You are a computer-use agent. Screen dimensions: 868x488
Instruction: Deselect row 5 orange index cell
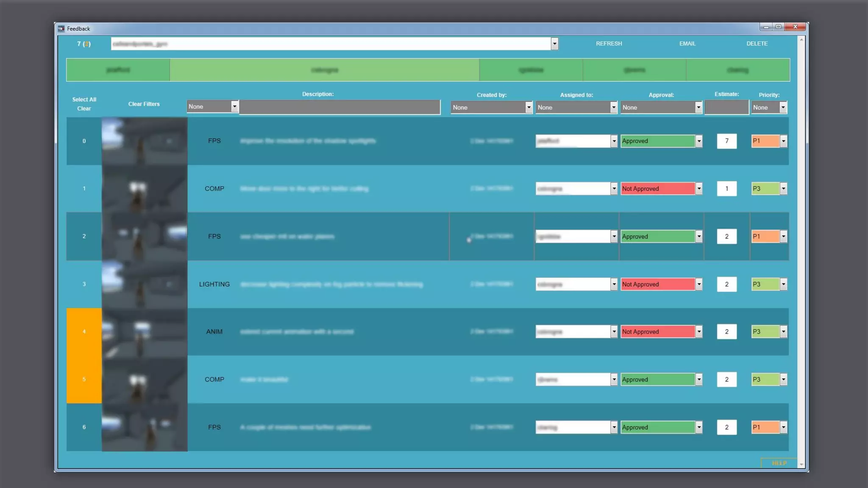(84, 379)
